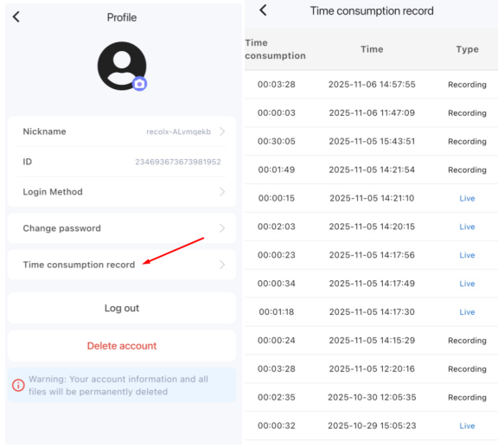
Task: Tap Live link in 00:01:18 row
Action: pos(467,312)
